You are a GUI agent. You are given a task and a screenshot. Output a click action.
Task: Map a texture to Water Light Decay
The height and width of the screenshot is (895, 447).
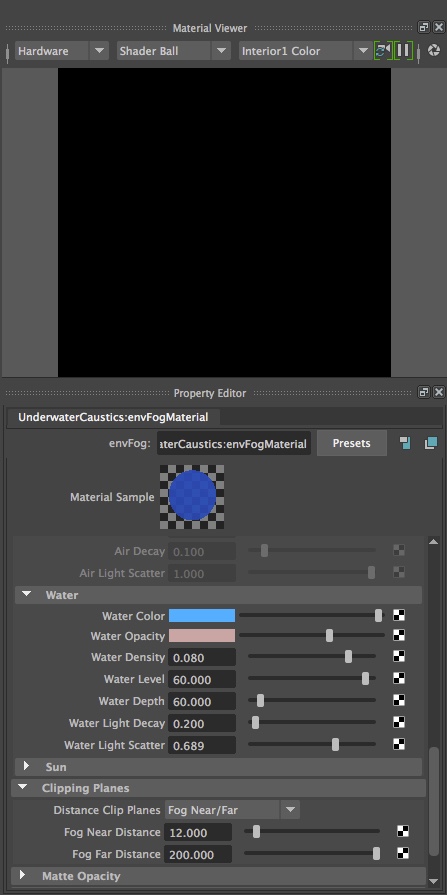coord(399,722)
